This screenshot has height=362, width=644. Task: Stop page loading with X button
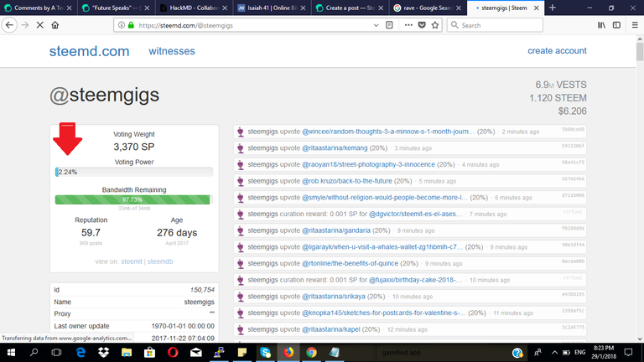pyautogui.click(x=40, y=25)
